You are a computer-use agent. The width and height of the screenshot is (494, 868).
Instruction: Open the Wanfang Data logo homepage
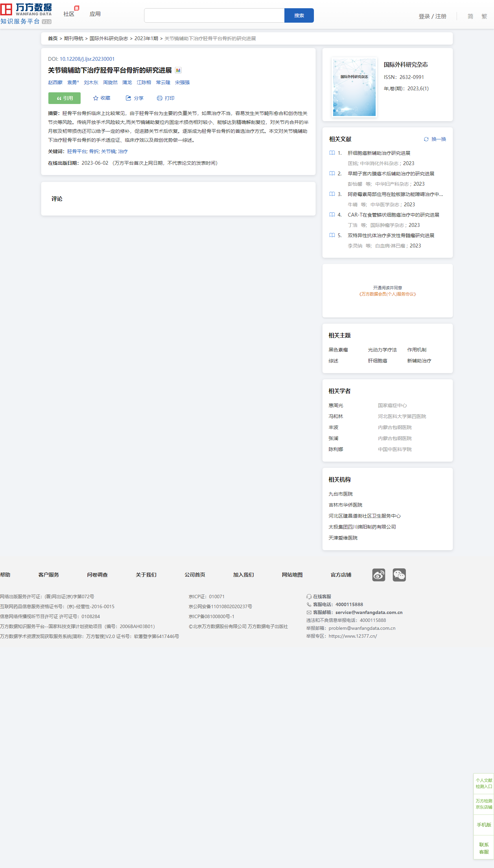(26, 14)
